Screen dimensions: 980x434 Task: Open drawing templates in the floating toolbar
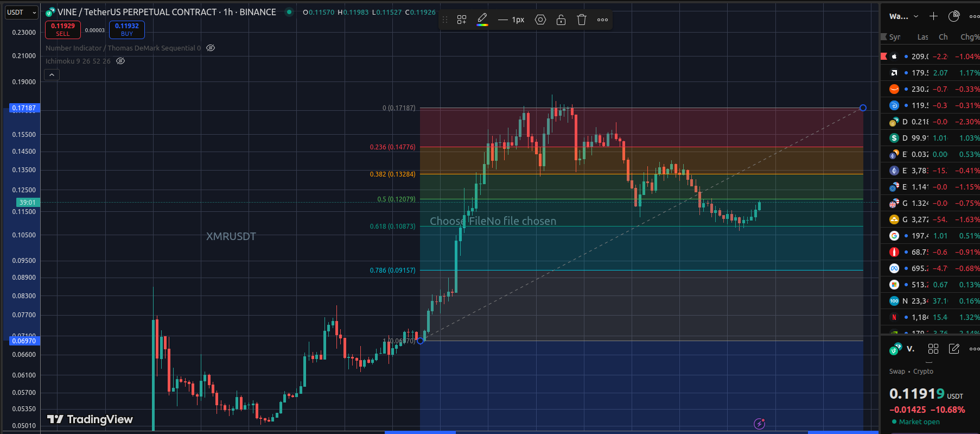(462, 20)
